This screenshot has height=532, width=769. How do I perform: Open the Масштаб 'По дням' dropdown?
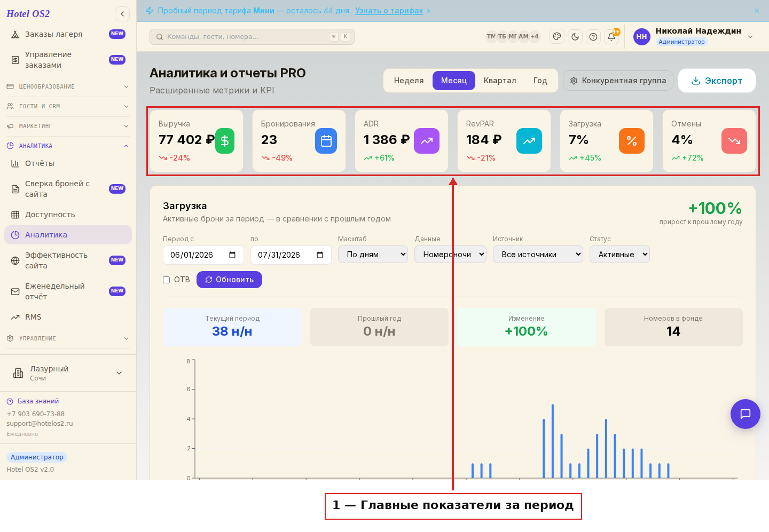pos(373,255)
